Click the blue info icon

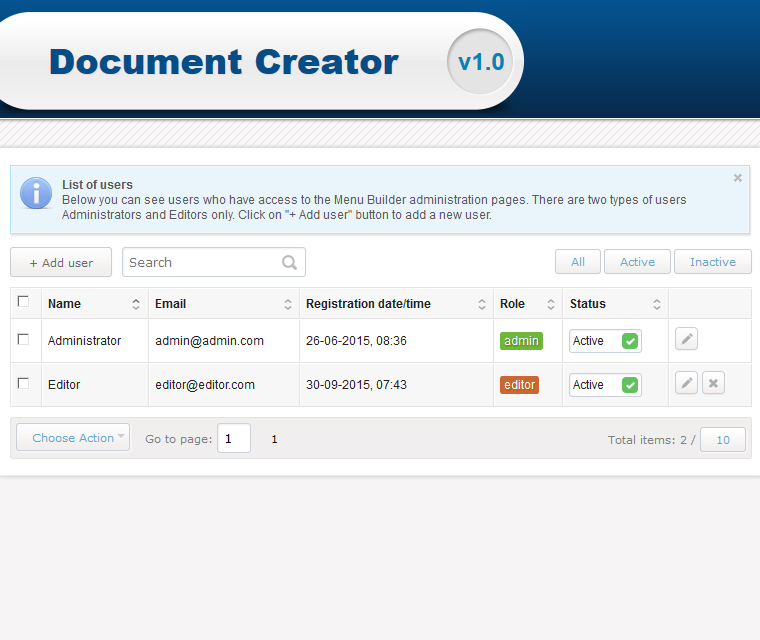pos(36,193)
